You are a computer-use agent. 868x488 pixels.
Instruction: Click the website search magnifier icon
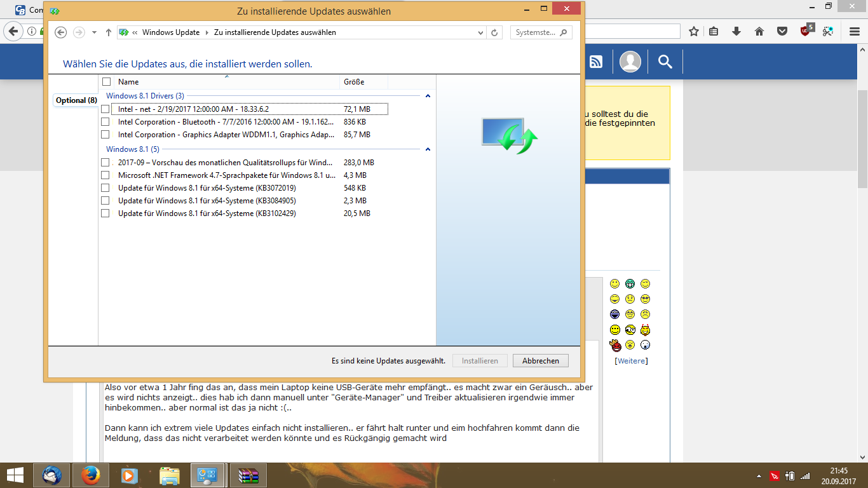tap(665, 62)
